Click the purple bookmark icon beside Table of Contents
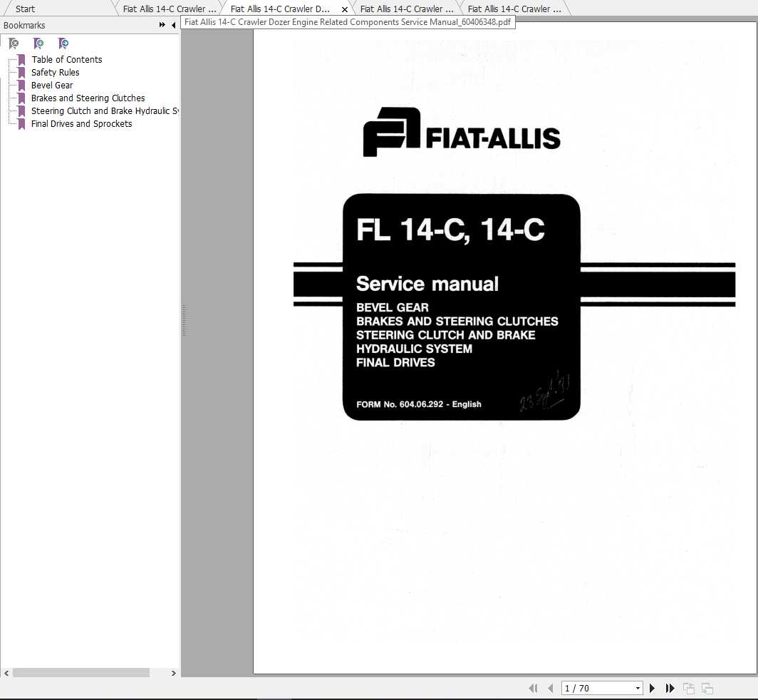This screenshot has height=700, width=758. click(x=21, y=59)
